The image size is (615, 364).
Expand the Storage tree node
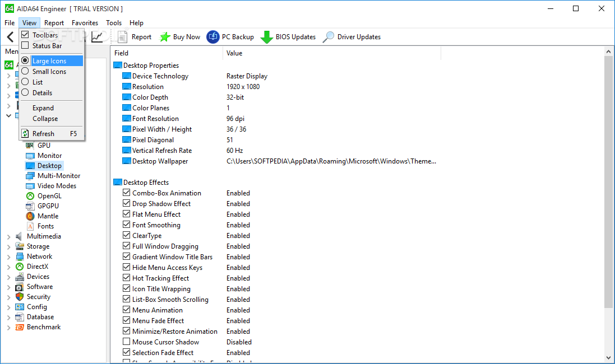coord(8,247)
